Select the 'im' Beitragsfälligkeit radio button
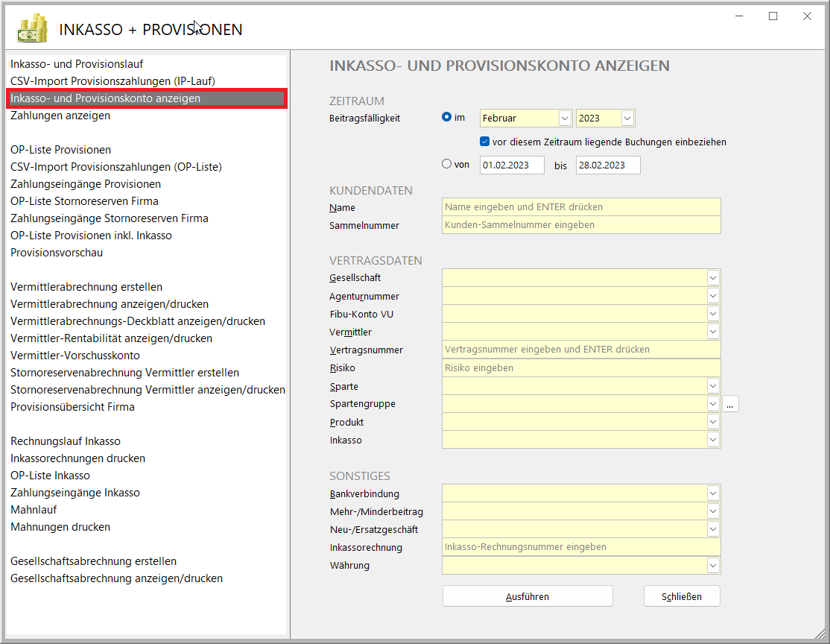This screenshot has width=830, height=644. click(447, 117)
